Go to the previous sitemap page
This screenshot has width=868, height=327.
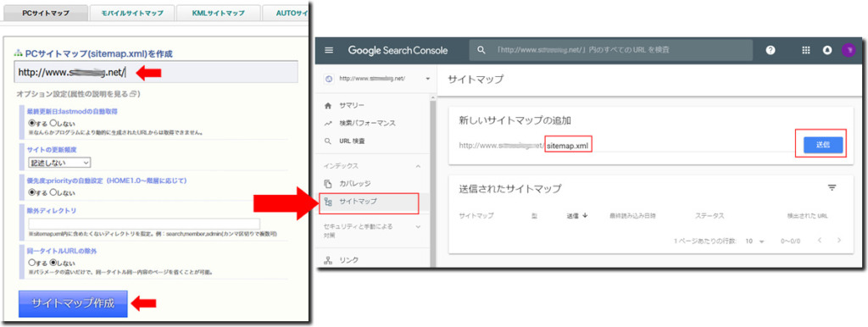pyautogui.click(x=820, y=241)
